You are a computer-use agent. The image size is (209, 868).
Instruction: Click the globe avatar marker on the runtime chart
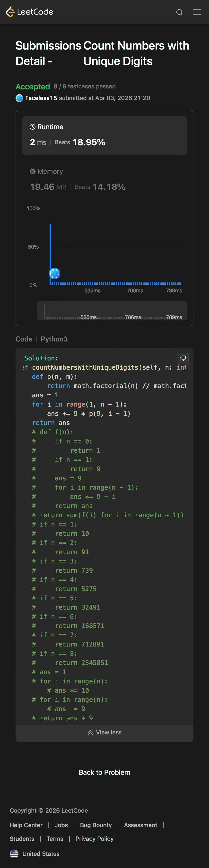click(x=55, y=273)
